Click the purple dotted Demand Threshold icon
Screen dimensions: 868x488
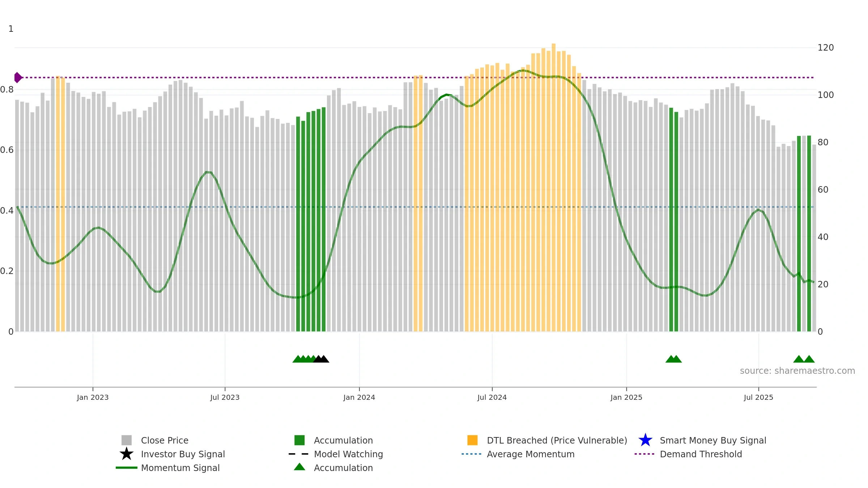click(x=644, y=454)
